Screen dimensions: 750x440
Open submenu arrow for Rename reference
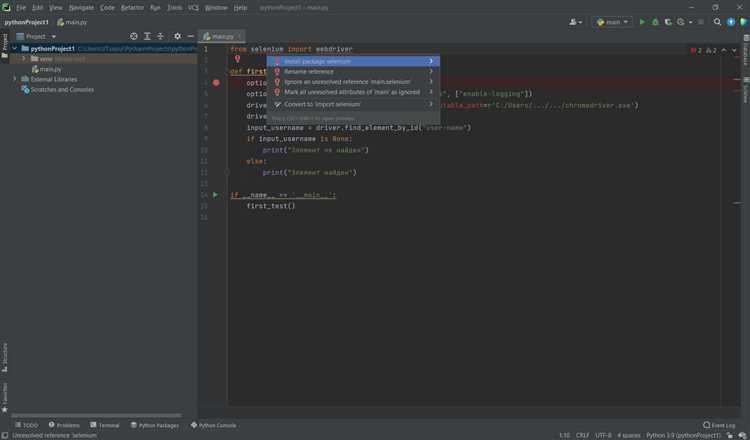tap(430, 72)
